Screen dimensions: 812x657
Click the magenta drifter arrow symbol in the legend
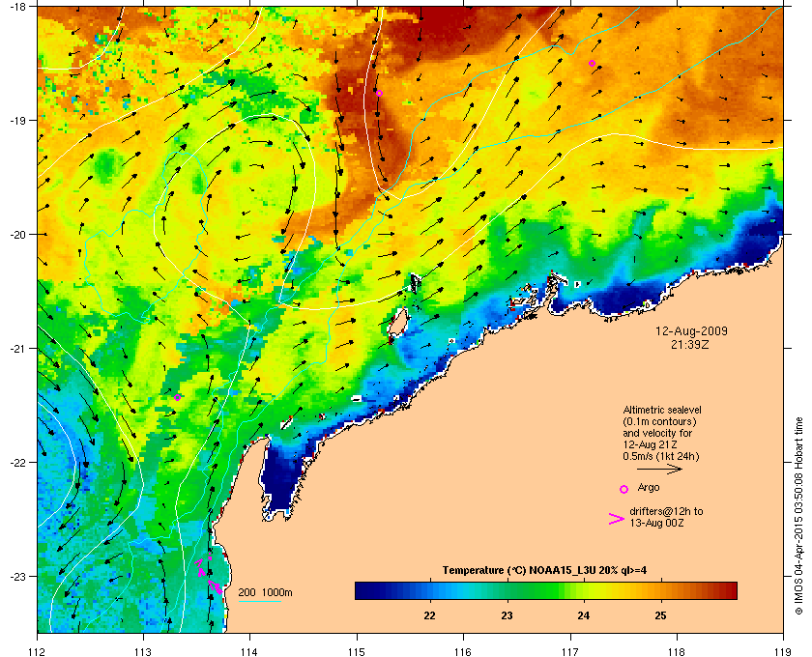(617, 519)
